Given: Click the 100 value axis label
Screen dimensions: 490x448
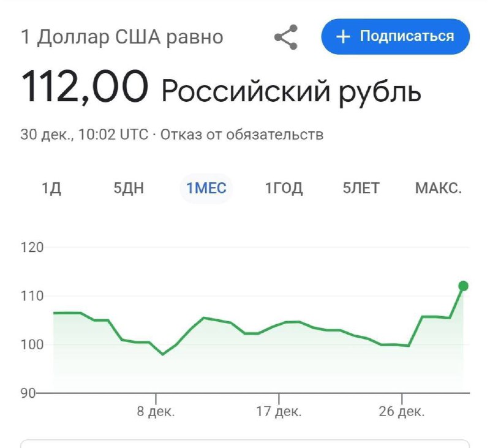Looking at the screenshot, I should pyautogui.click(x=32, y=344).
